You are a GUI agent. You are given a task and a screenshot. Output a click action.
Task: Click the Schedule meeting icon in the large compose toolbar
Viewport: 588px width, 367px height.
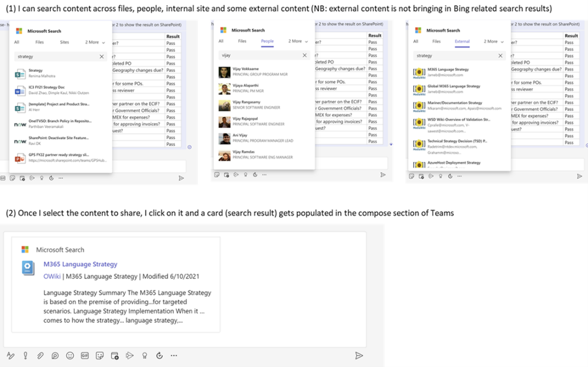pos(115,356)
